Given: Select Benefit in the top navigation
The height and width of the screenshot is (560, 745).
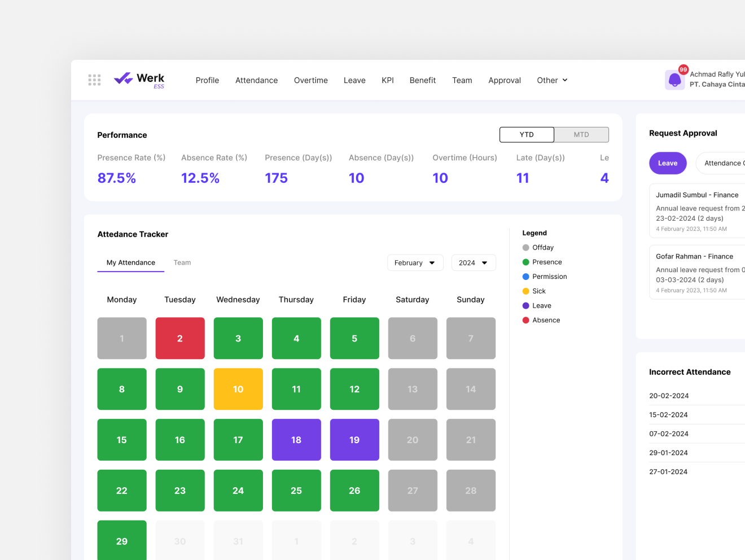Looking at the screenshot, I should tap(423, 80).
